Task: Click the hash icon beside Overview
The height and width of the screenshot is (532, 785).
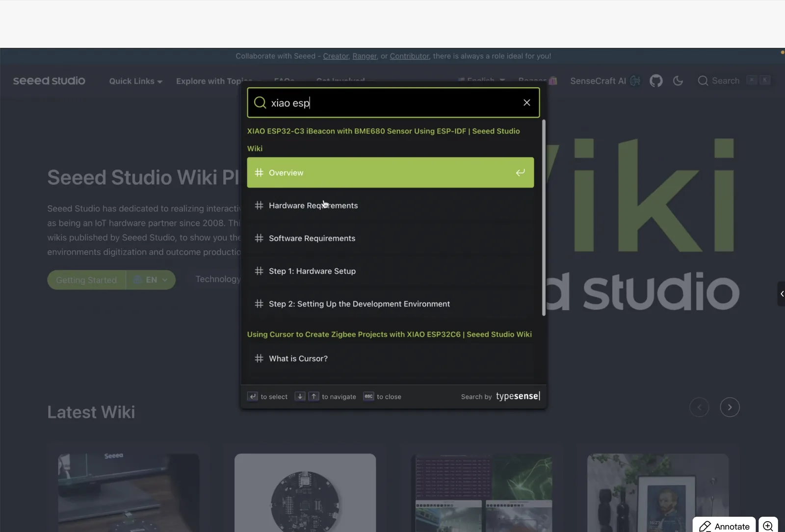Action: (x=259, y=173)
